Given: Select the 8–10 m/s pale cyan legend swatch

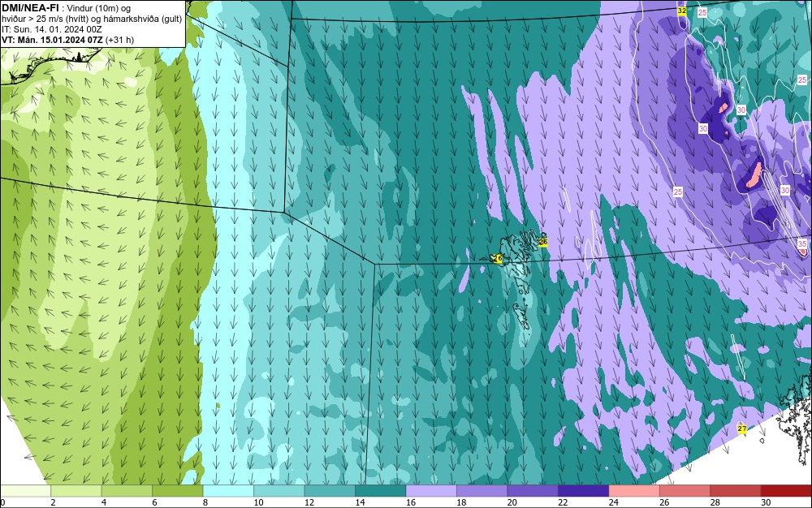Looking at the screenshot, I should (228, 491).
